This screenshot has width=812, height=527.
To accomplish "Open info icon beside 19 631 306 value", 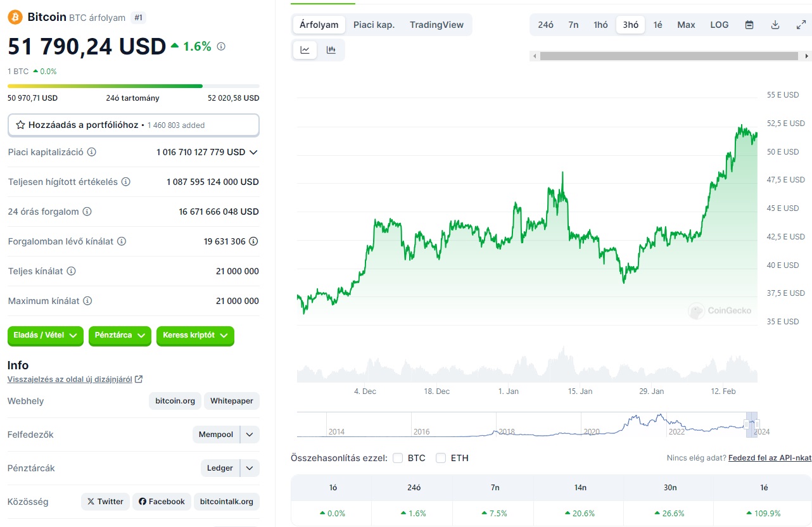I will click(254, 241).
